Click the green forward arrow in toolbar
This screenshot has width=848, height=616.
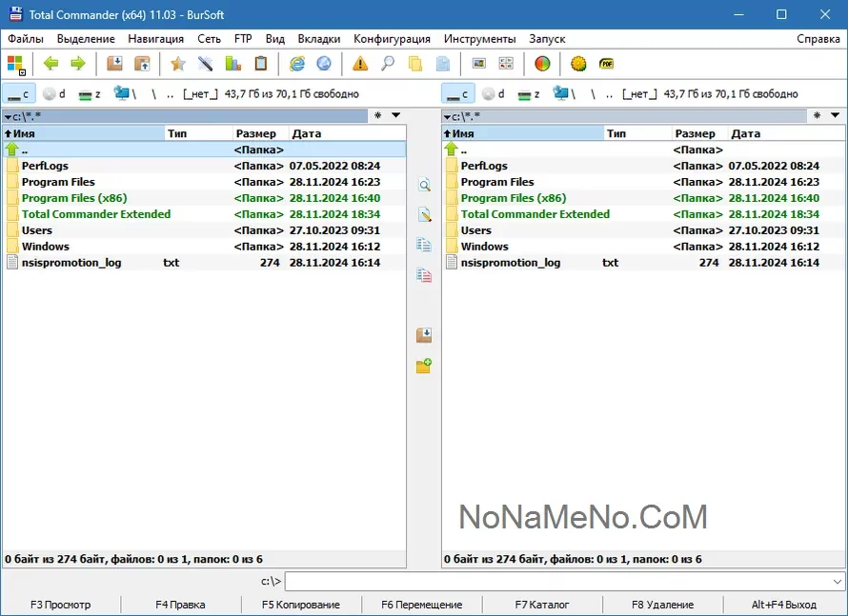click(78, 64)
